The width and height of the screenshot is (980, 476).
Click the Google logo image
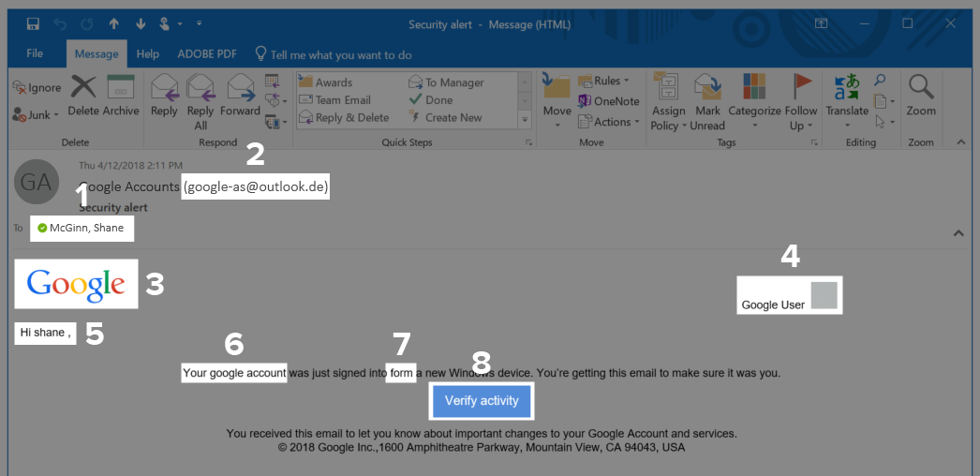tap(76, 284)
